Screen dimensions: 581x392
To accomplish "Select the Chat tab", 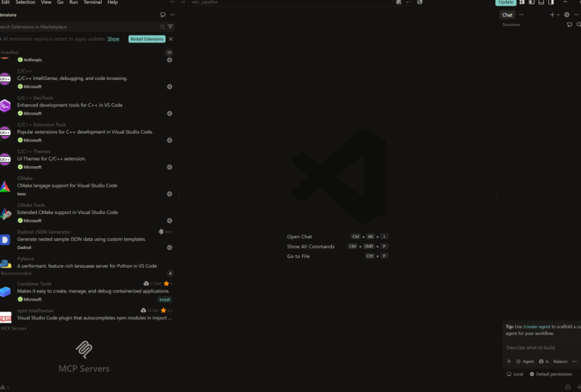I will [507, 15].
